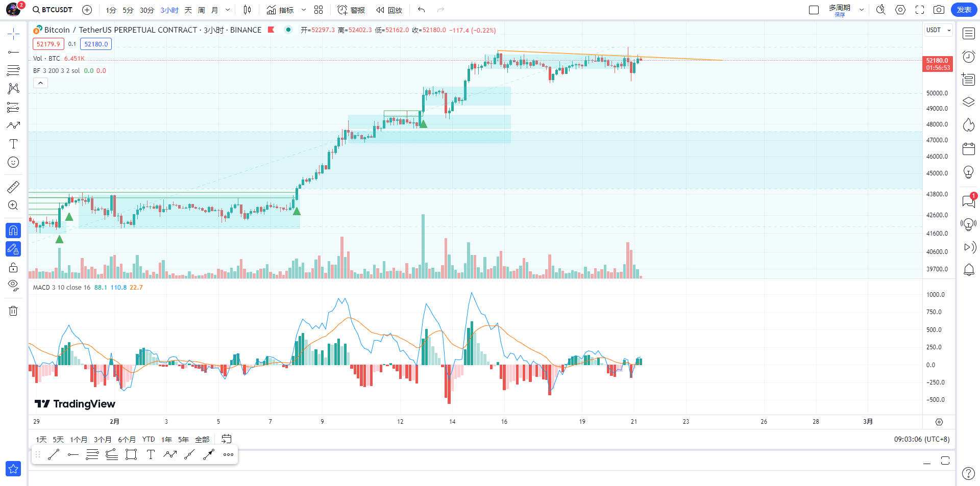Open the time axis settings gear
Screen dimensions: 980x486
[939, 422]
